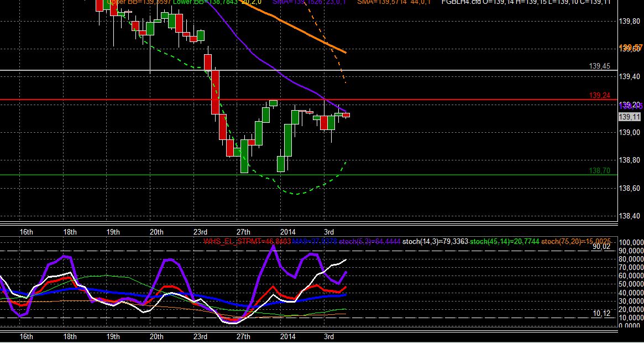Viewport: 644px width, 343px height.
Task: Click the blue MA9=37,8378 indicator label
Action: [314, 241]
